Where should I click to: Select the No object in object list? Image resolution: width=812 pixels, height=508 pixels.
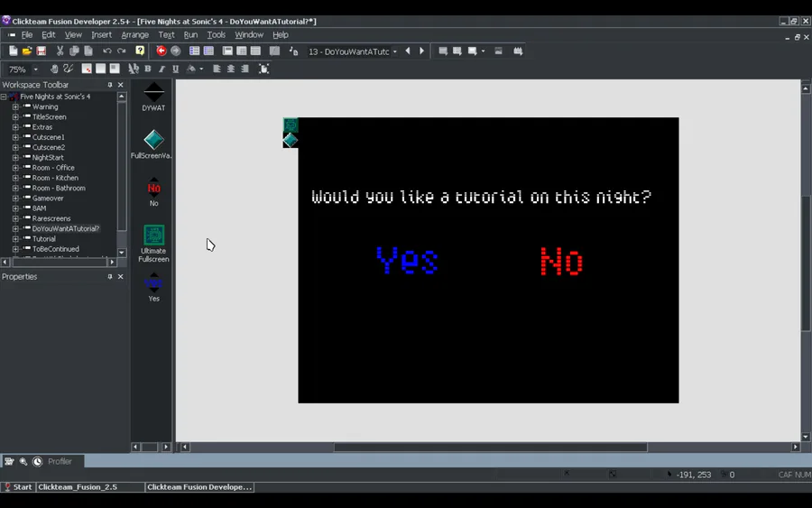point(153,192)
